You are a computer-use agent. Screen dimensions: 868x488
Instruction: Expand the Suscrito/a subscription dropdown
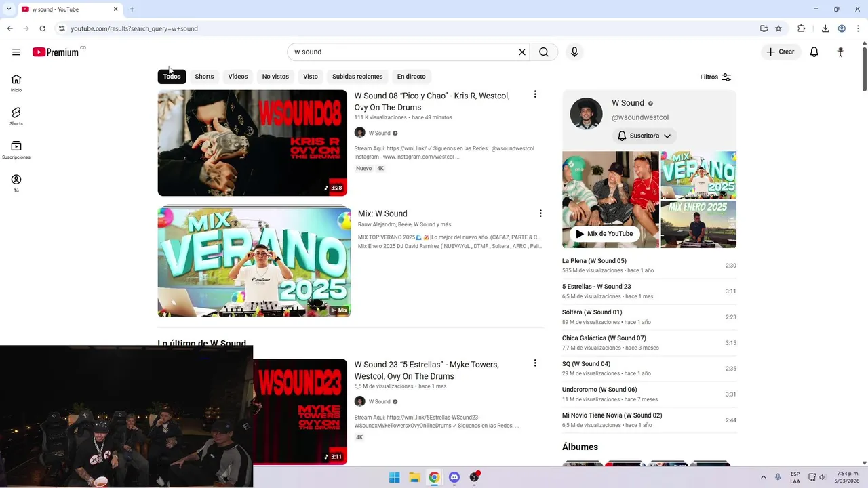pos(644,136)
